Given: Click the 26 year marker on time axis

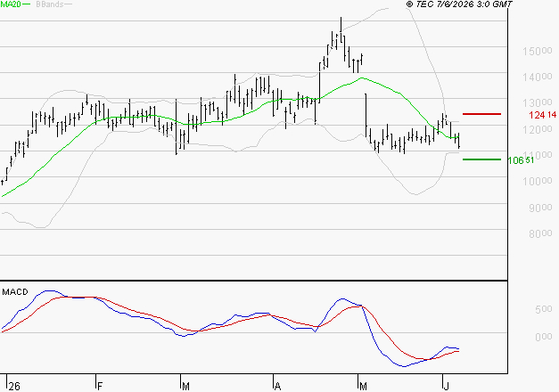Looking at the screenshot, I should tap(14, 387).
